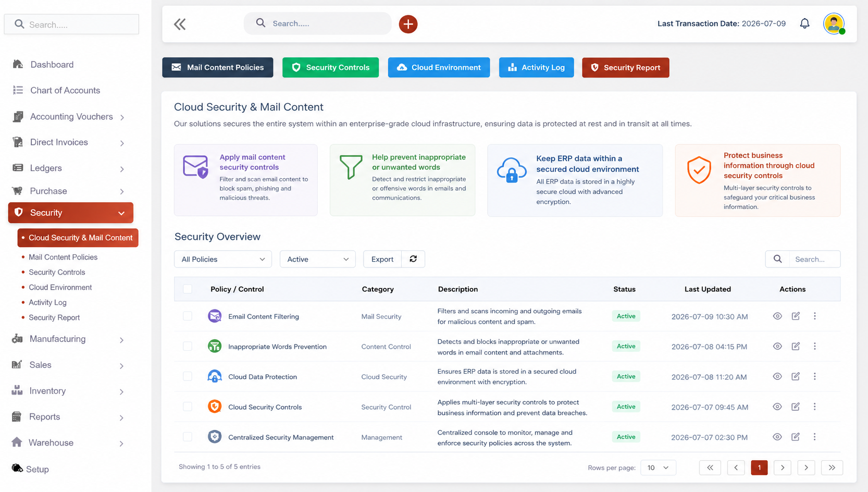Edit Cloud Security Controls row
This screenshot has width=868, height=492.
[796, 407]
